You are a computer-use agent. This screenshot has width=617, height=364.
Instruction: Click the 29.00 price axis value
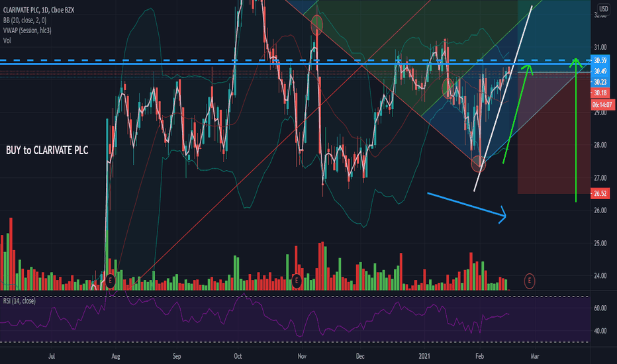pos(600,113)
